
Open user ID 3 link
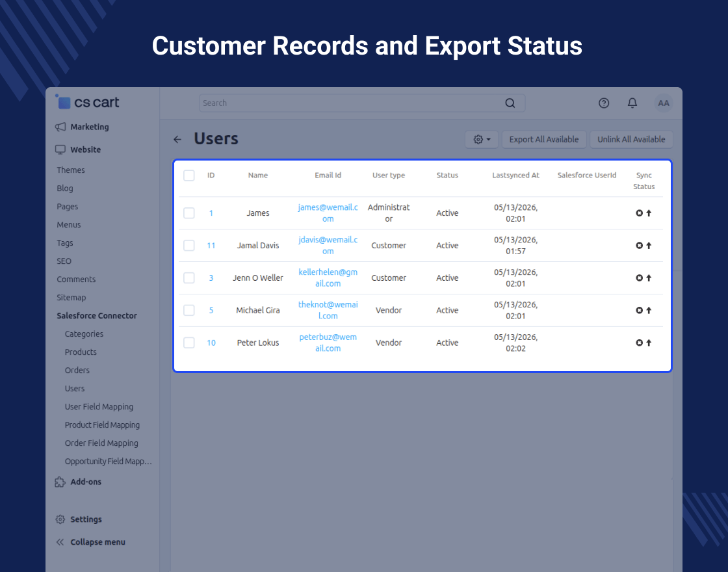tap(211, 278)
